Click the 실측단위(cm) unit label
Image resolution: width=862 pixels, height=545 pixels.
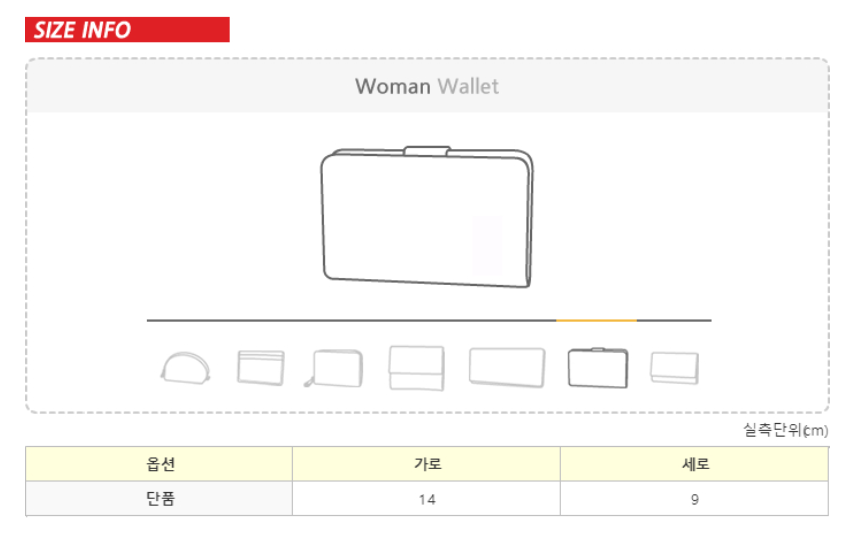coord(784,430)
